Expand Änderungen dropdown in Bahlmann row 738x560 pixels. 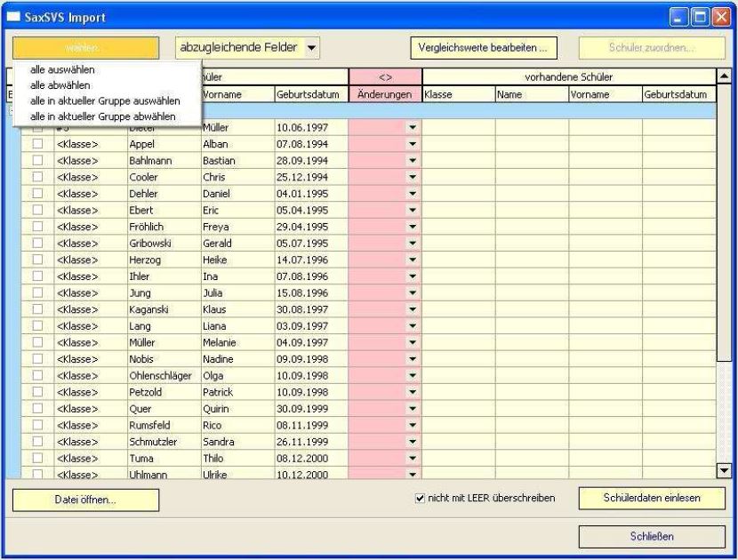tap(413, 161)
